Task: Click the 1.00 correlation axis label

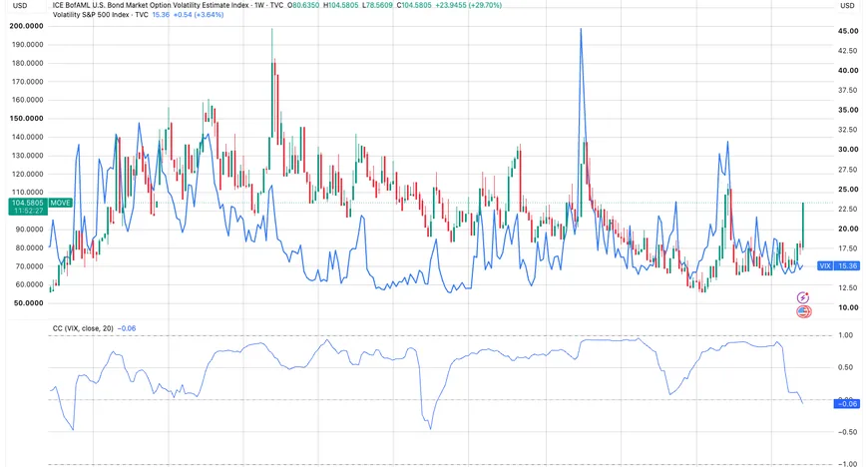Action: [x=845, y=335]
